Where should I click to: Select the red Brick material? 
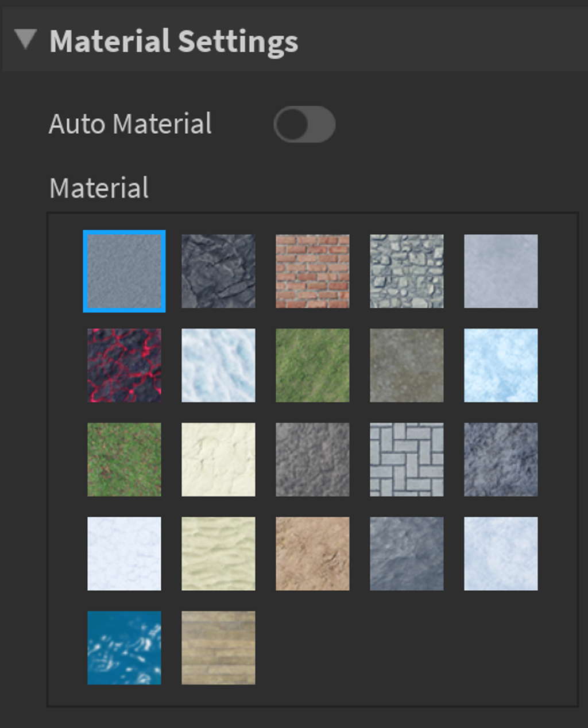312,271
